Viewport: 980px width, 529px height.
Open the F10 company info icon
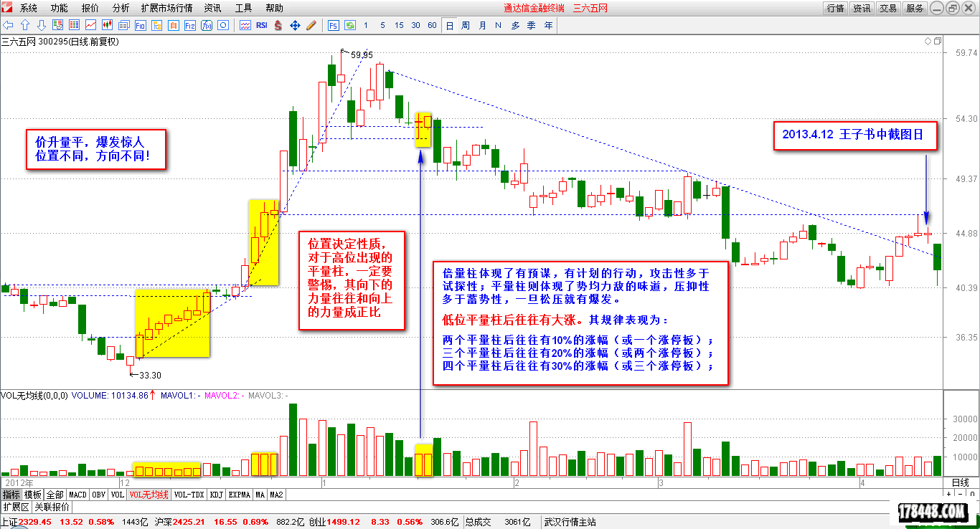140,25
